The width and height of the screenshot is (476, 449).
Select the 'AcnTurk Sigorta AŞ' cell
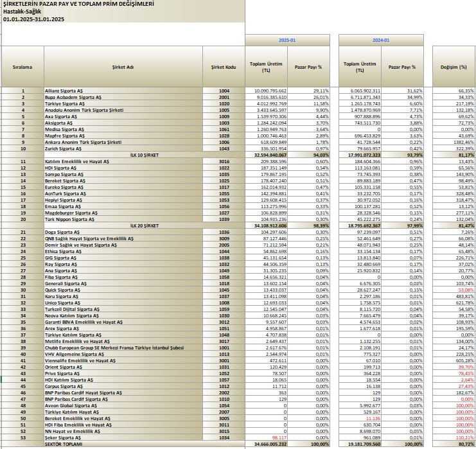123,194
